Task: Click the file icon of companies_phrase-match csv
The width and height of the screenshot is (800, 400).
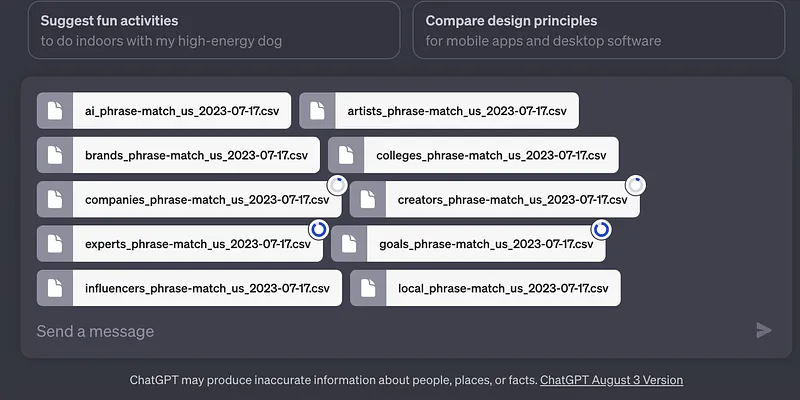Action: (x=55, y=199)
